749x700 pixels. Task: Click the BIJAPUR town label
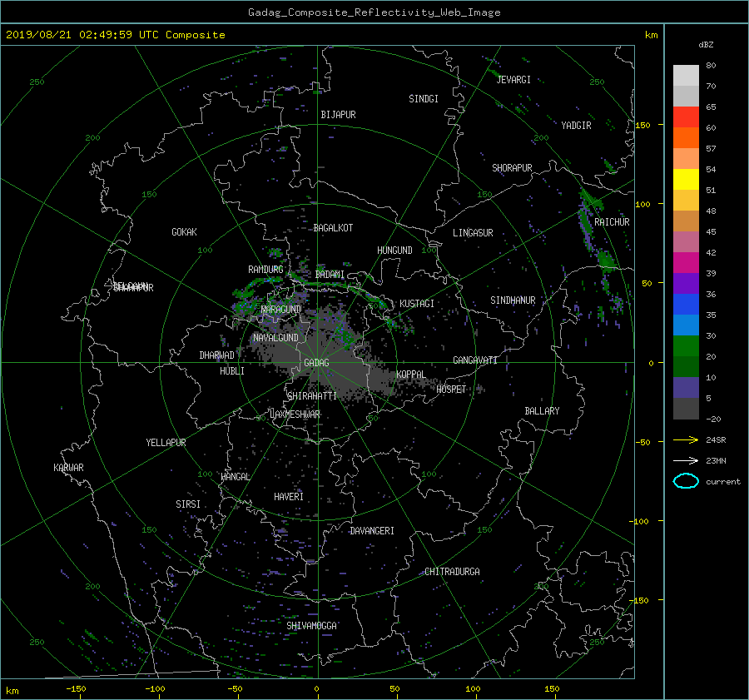click(x=338, y=115)
